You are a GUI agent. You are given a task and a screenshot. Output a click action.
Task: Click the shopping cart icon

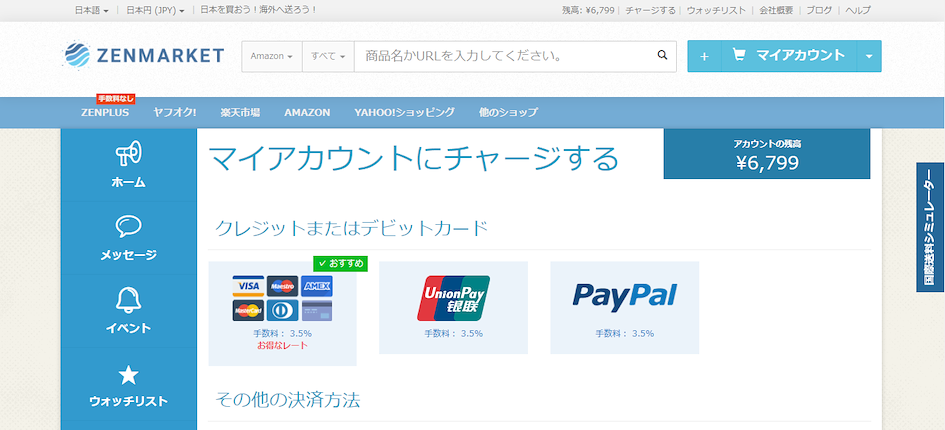coord(738,55)
